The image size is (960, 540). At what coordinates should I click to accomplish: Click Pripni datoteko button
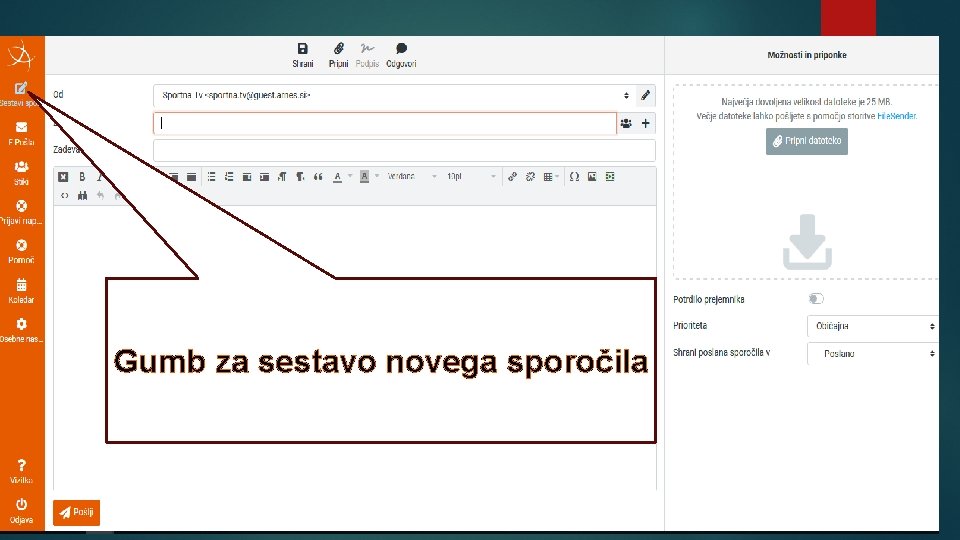click(x=806, y=141)
